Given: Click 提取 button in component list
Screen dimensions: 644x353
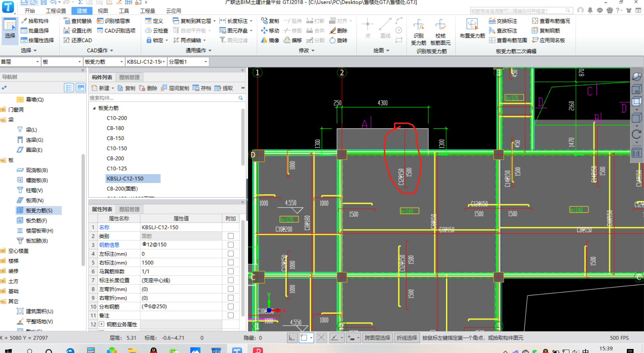Looking at the screenshot, I should 224,88.
